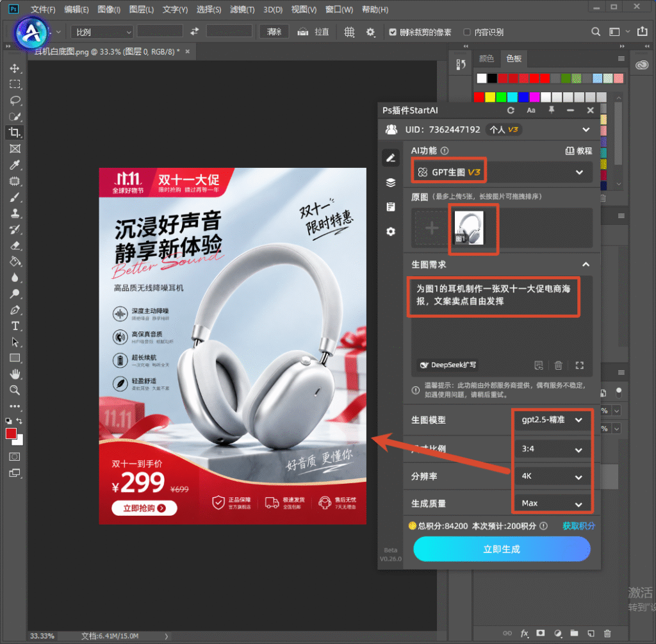This screenshot has height=644, width=656.
Task: Select the Pen tool
Action: [15, 310]
